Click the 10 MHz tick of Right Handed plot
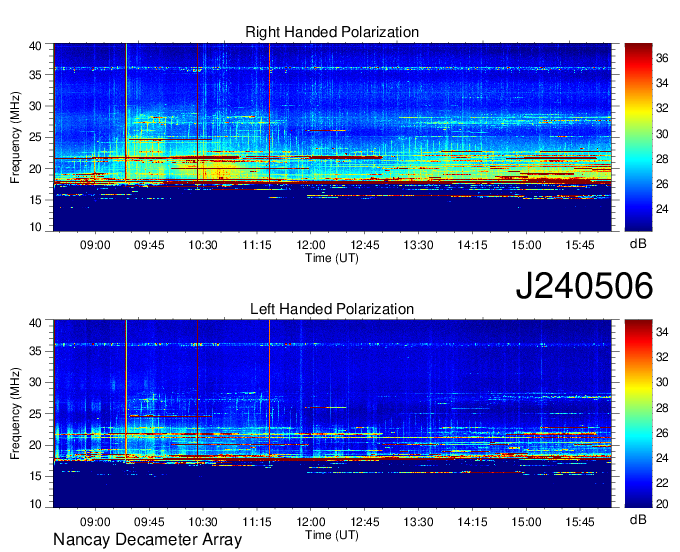 point(35,227)
